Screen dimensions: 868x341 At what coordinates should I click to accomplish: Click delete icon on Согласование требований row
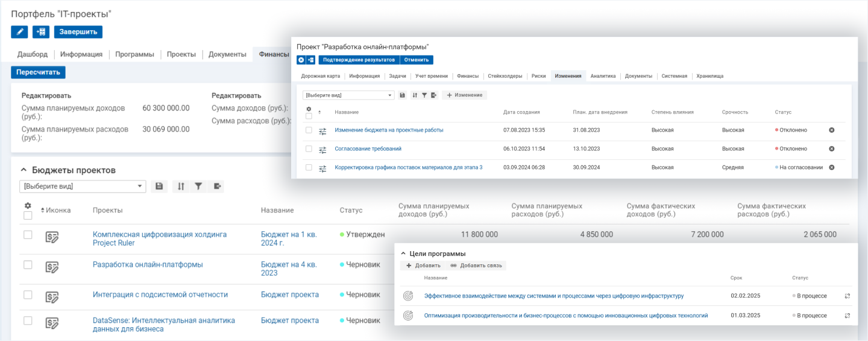coord(832,148)
